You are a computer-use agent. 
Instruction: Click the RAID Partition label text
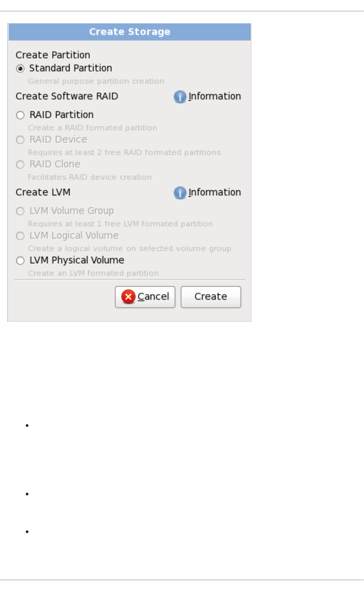(x=61, y=115)
